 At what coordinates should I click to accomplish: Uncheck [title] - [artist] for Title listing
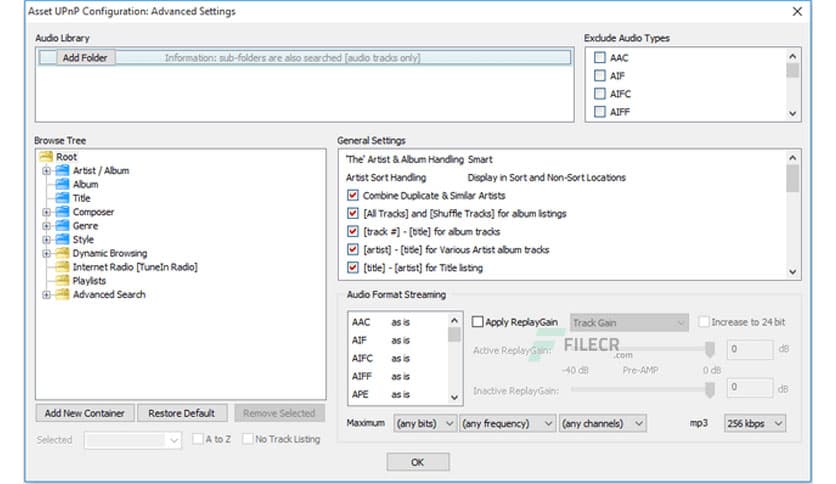click(x=352, y=268)
